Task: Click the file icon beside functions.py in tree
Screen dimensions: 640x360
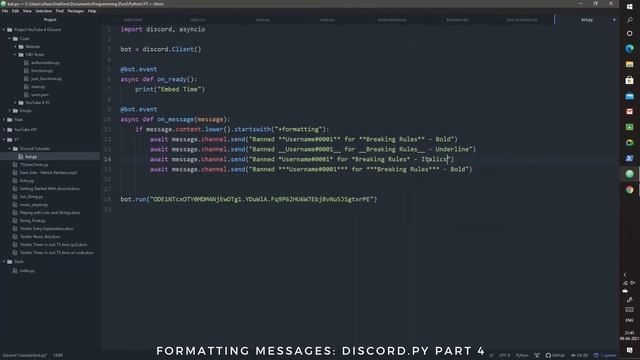Action: point(26,71)
